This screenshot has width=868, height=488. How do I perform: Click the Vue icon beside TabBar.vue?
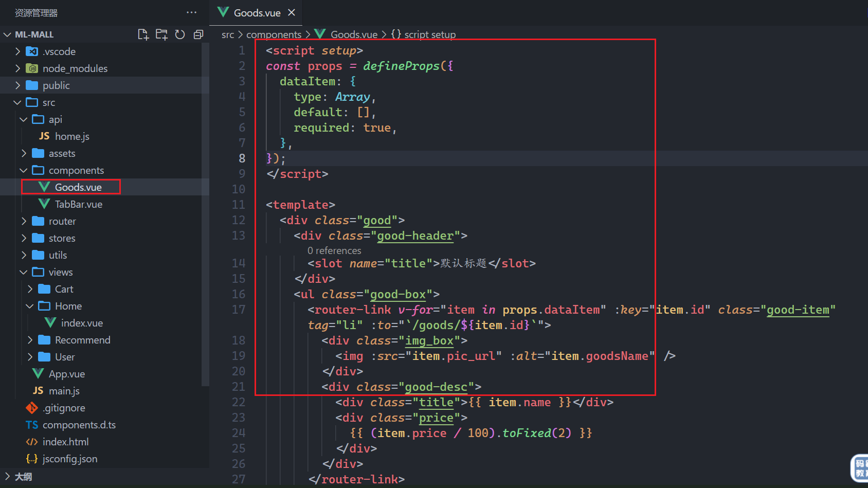[44, 204]
